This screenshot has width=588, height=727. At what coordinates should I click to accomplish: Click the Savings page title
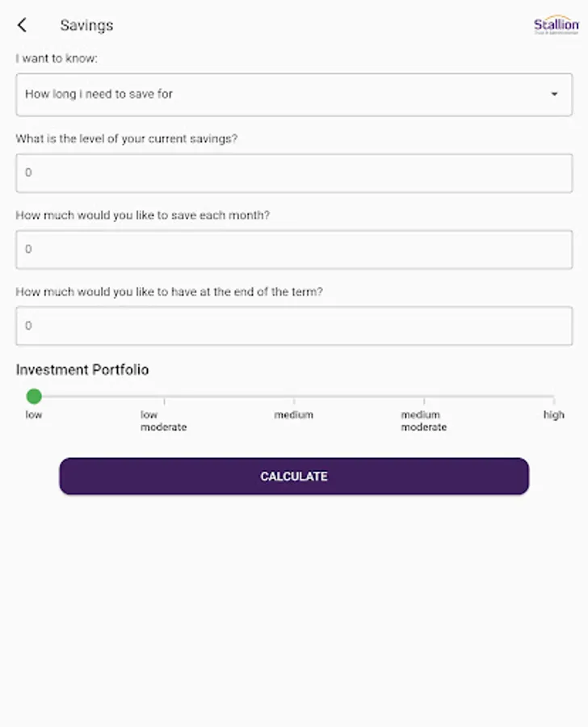pyautogui.click(x=86, y=25)
